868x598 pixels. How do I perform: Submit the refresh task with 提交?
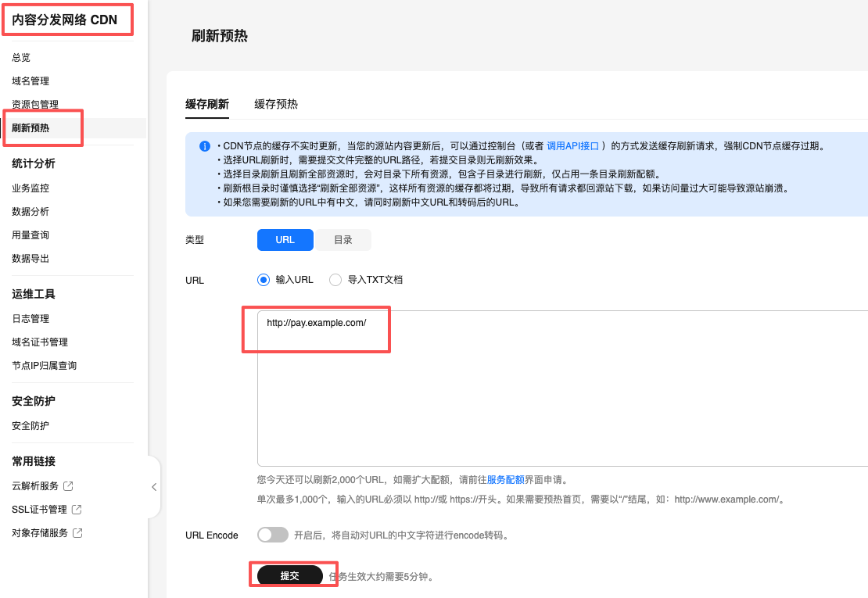[x=289, y=576]
